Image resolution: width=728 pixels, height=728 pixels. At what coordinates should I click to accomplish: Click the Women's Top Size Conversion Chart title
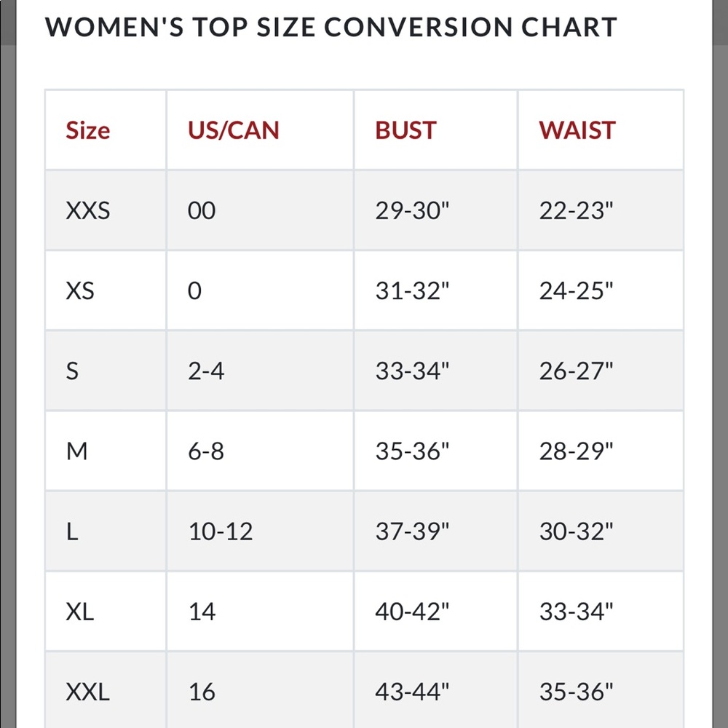click(331, 27)
